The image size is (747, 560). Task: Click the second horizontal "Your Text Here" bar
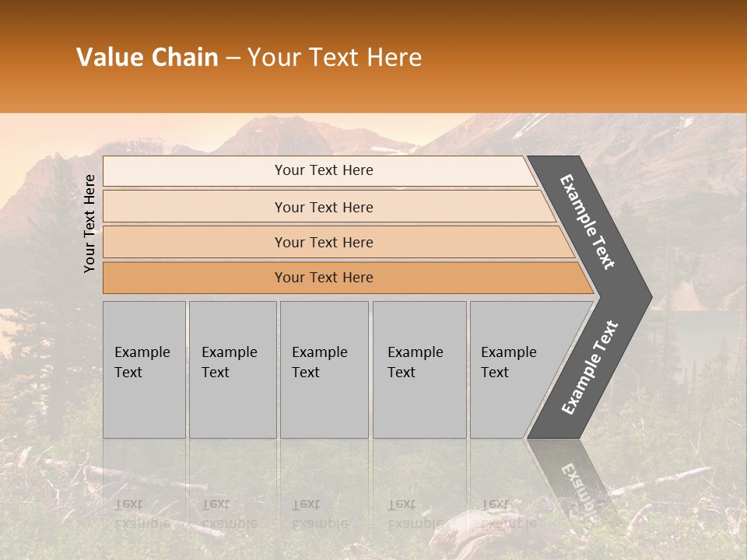[x=324, y=207]
